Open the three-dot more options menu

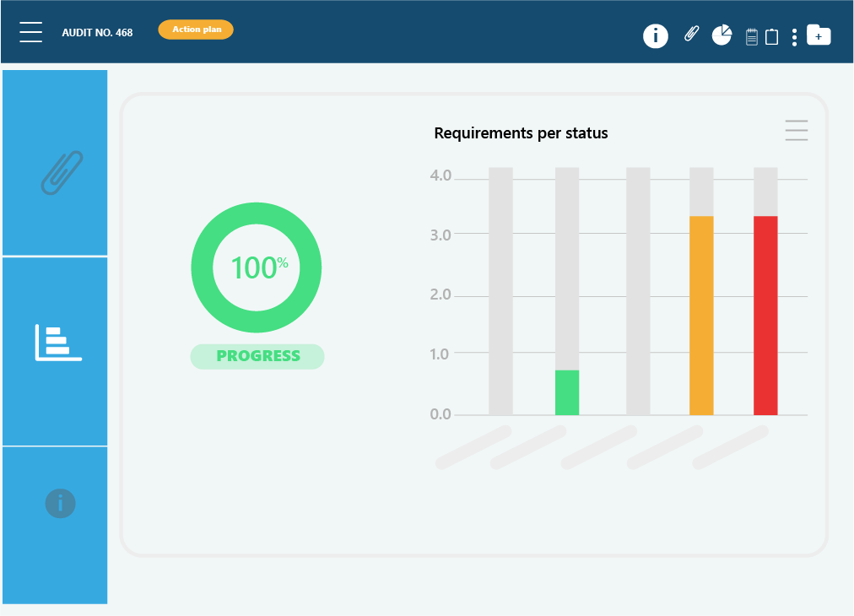pos(794,37)
